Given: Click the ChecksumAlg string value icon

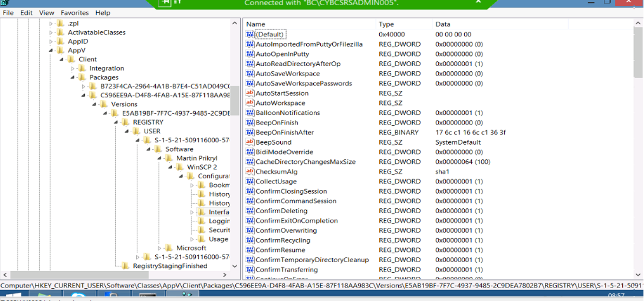Looking at the screenshot, I should (x=250, y=172).
